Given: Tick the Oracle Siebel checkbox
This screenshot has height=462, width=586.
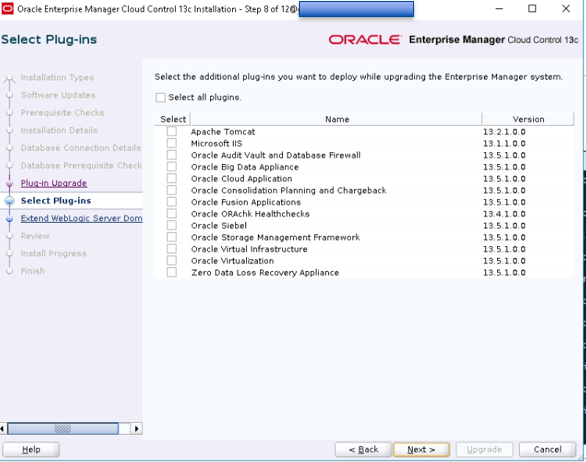Looking at the screenshot, I should point(172,225).
